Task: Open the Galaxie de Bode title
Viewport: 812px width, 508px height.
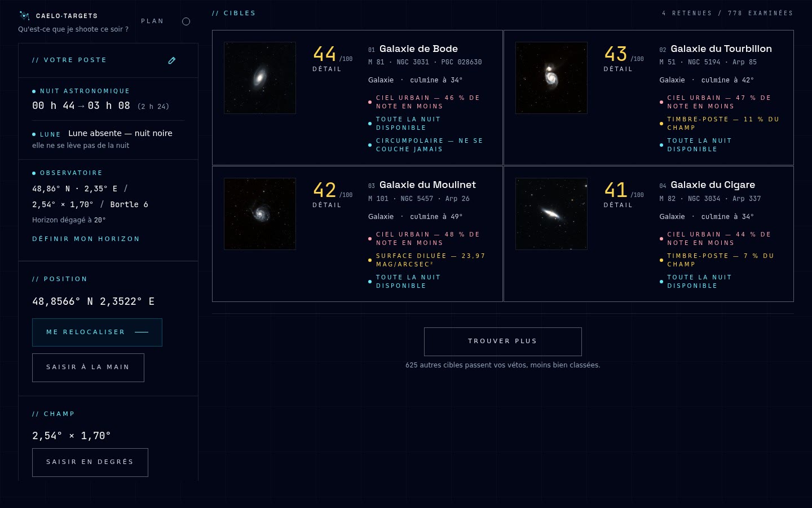Action: [418, 49]
